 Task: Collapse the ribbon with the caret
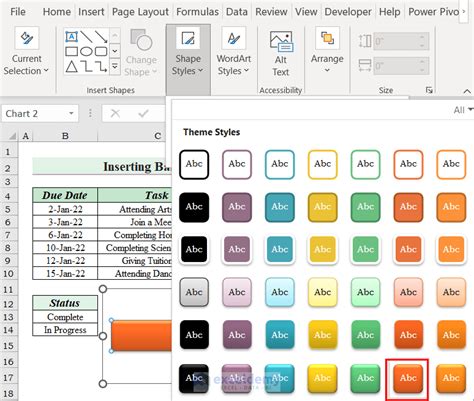[x=467, y=91]
